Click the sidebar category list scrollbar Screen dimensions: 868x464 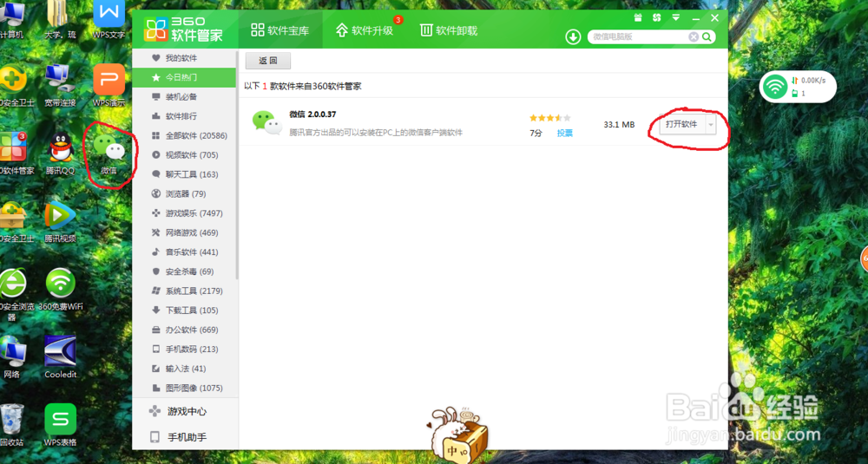point(237,166)
